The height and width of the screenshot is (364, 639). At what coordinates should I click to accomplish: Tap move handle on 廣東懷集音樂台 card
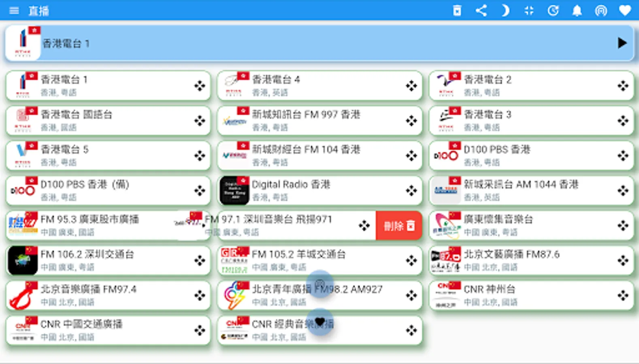[623, 226]
